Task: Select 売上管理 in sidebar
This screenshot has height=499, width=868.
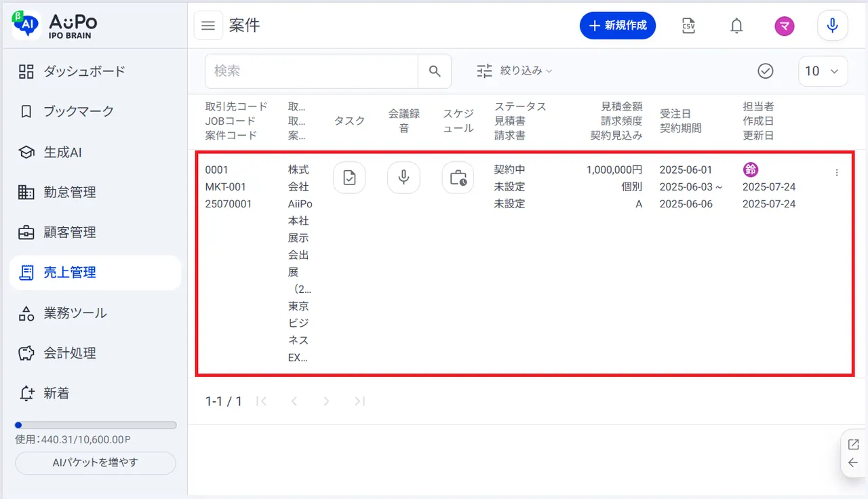Action: tap(95, 273)
